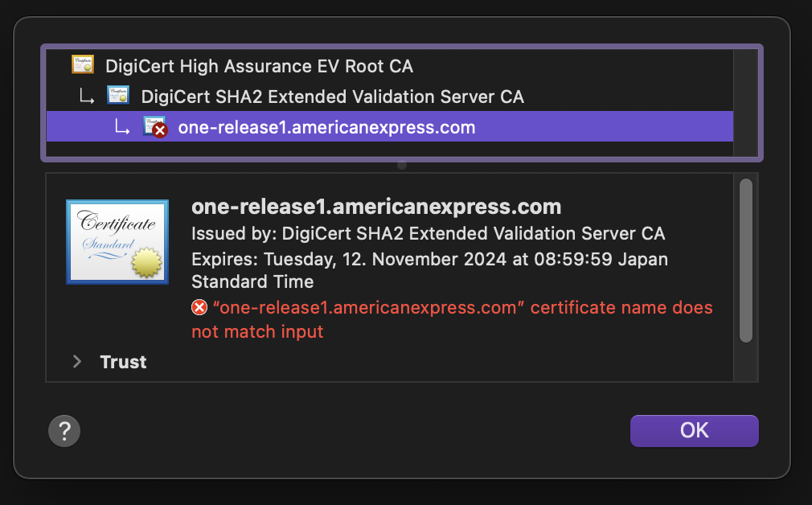
Task: Click the DigiCert High Assurance root certificate icon
Action: 83,65
